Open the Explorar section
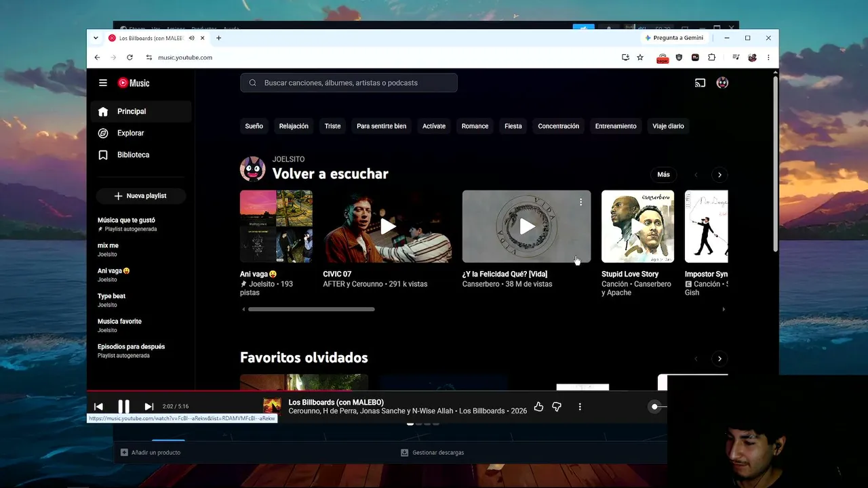868x488 pixels. [x=141, y=133]
